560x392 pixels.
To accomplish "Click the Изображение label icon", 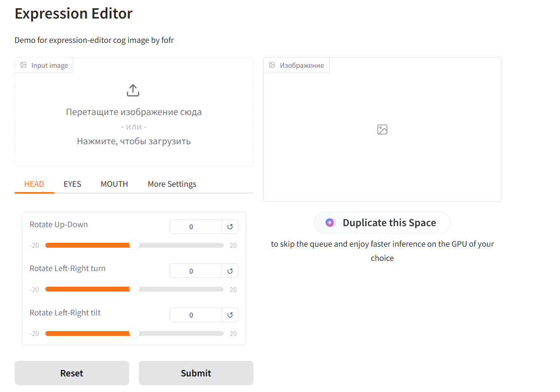I will point(272,65).
